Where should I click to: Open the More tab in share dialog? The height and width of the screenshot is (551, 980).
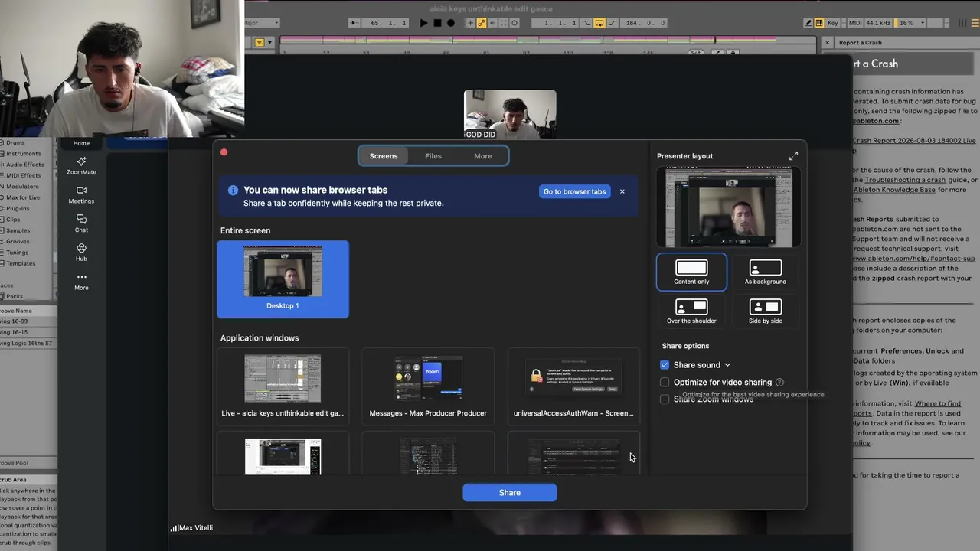pos(483,156)
